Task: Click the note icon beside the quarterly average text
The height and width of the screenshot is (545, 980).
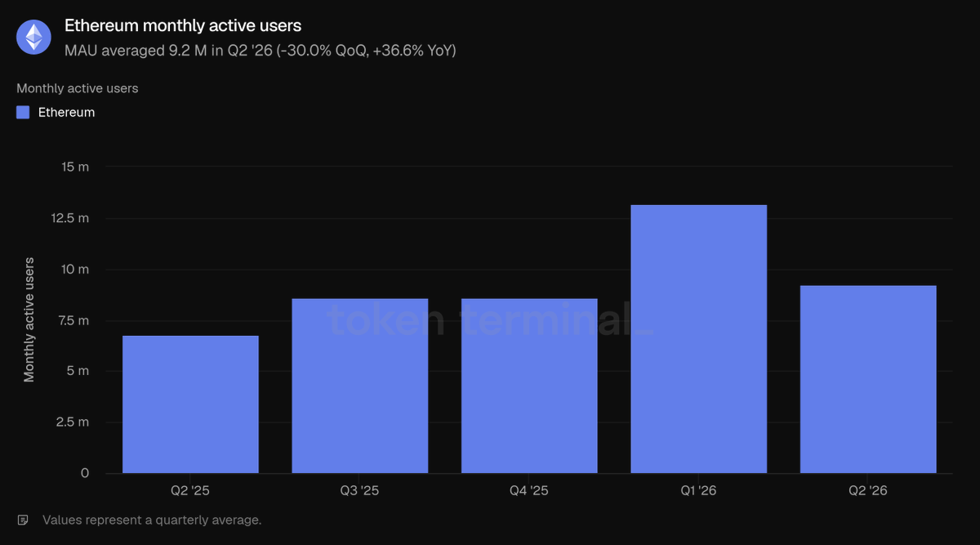Action: click(x=24, y=520)
